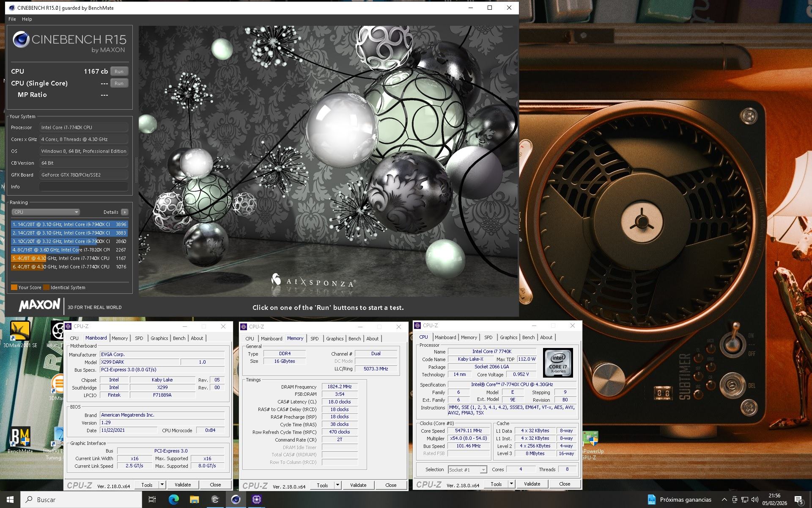The height and width of the screenshot is (508, 812).
Task: Click the Info text field
Action: pos(83,187)
